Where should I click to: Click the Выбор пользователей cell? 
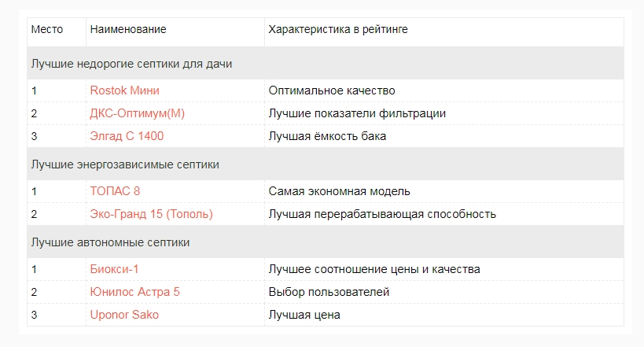(329, 292)
